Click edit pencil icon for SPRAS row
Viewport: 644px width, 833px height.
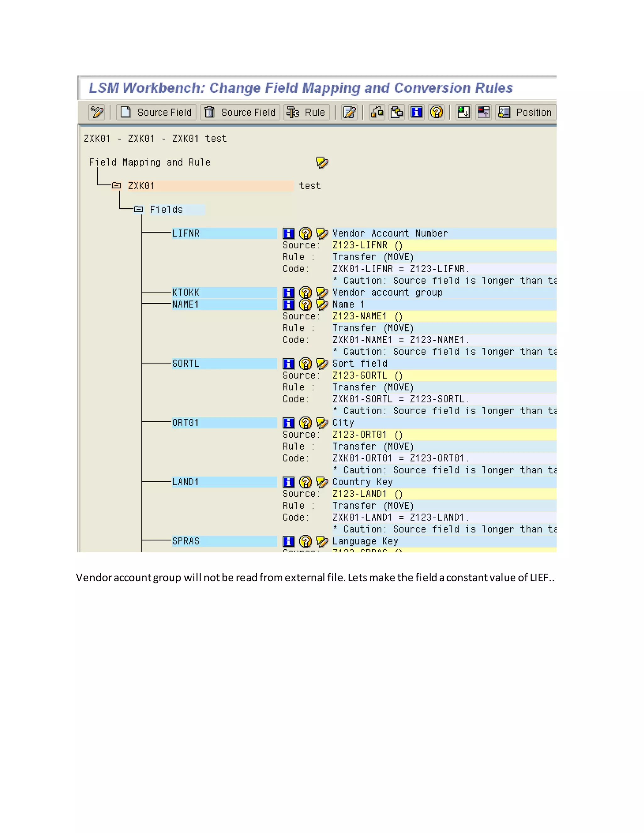pyautogui.click(x=322, y=541)
